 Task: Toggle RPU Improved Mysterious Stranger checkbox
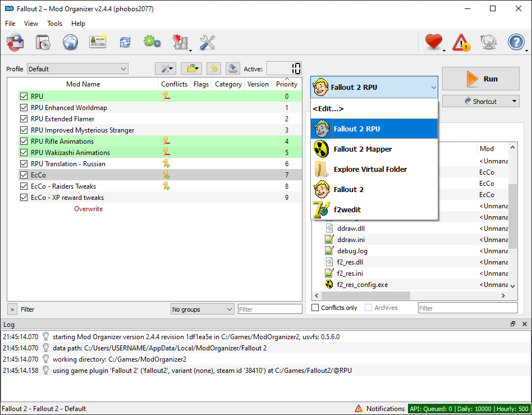pyautogui.click(x=24, y=130)
